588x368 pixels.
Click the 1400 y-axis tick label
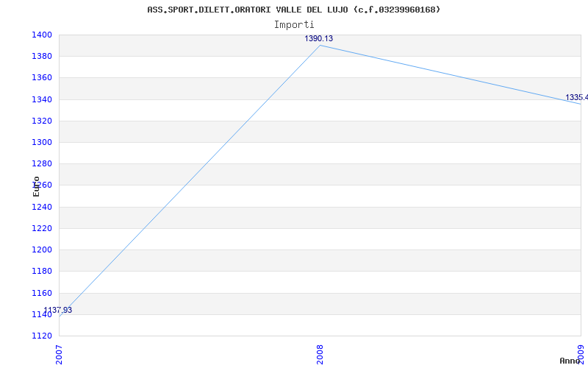click(x=41, y=35)
